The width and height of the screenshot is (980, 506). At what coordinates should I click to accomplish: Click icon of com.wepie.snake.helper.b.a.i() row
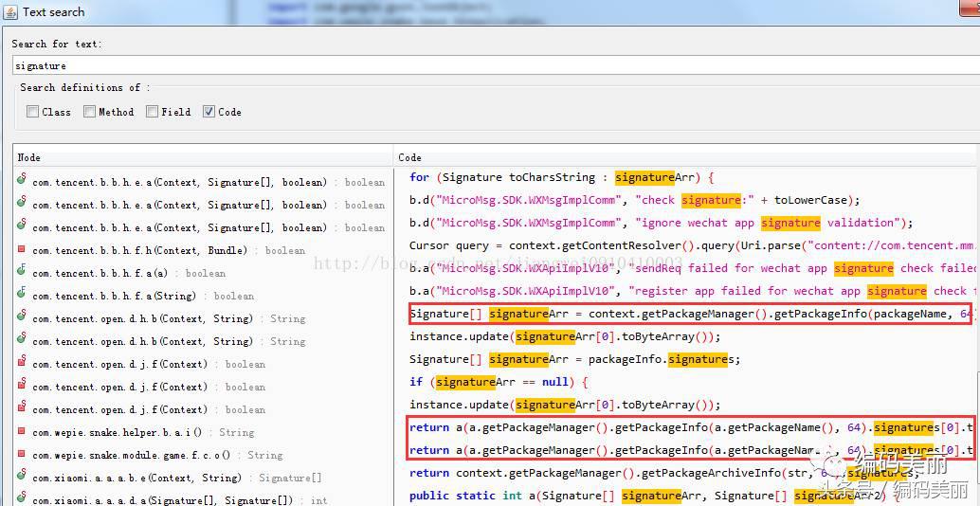click(x=21, y=432)
